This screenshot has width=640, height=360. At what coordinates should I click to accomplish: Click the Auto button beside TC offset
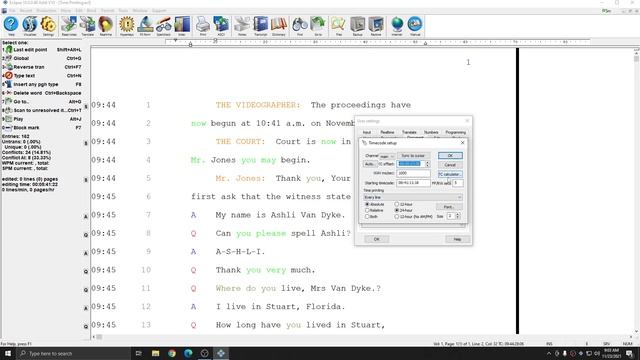[369, 164]
